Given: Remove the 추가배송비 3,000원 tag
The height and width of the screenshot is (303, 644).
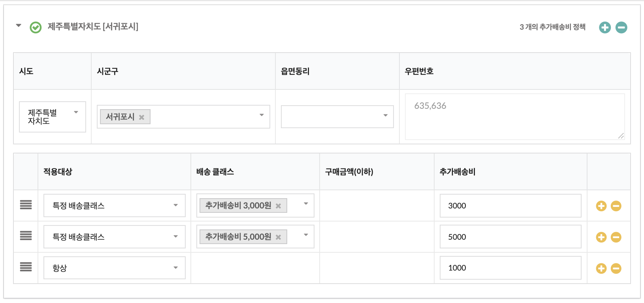Looking at the screenshot, I should [x=278, y=206].
